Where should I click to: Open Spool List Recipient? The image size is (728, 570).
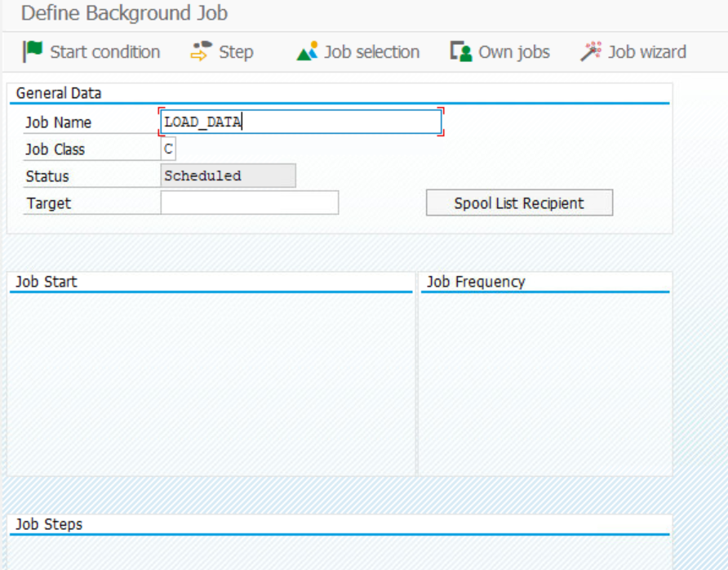pyautogui.click(x=520, y=203)
